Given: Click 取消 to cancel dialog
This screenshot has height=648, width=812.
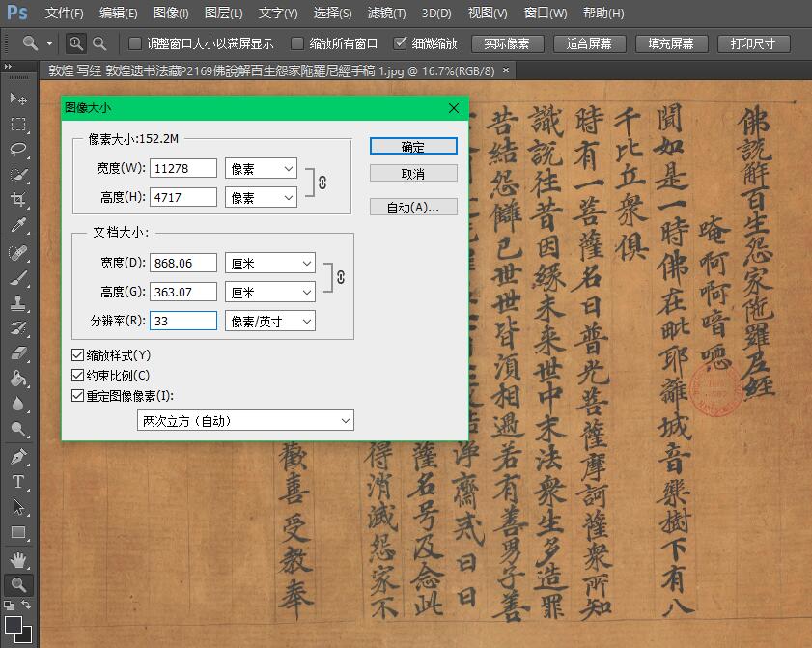Looking at the screenshot, I should [413, 174].
